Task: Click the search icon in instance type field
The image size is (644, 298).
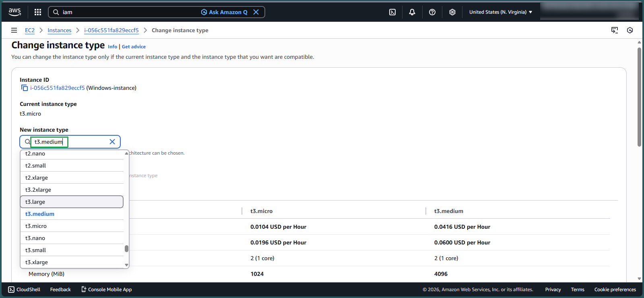Action: point(27,142)
